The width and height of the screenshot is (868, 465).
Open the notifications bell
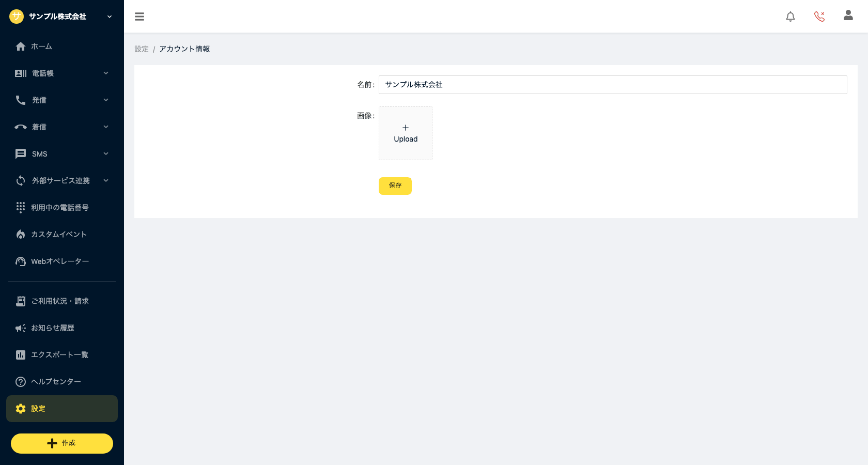[791, 17]
